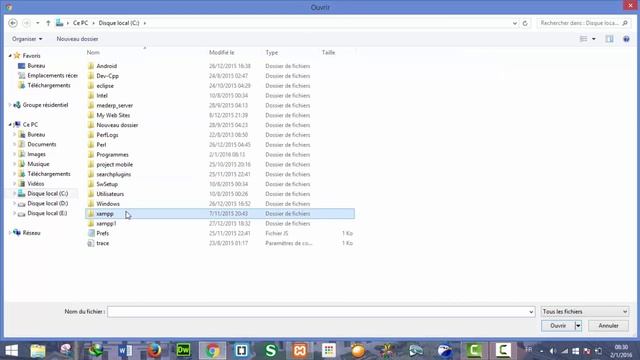The image size is (640, 360).
Task: Refresh the Disque local (C:) view
Action: pos(525,23)
